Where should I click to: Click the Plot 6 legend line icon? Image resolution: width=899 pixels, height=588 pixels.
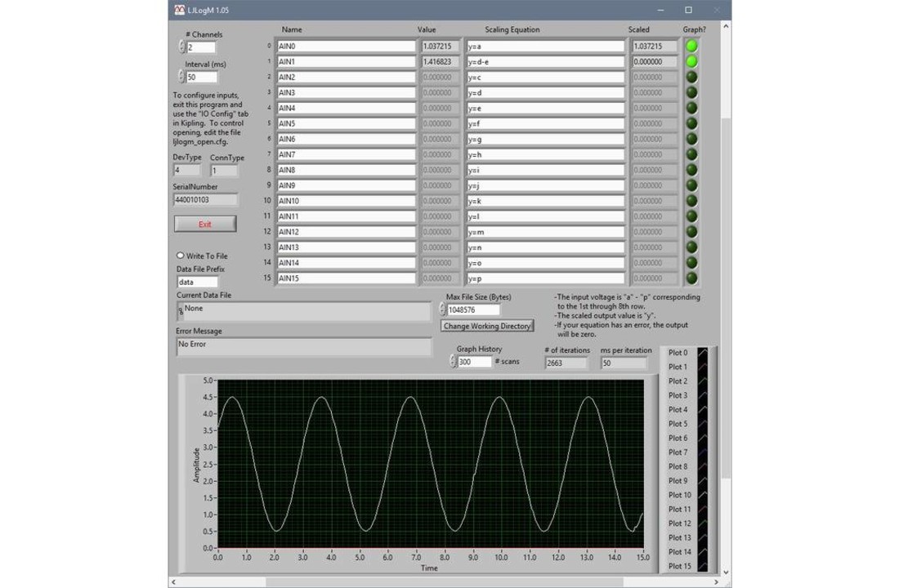click(x=703, y=438)
